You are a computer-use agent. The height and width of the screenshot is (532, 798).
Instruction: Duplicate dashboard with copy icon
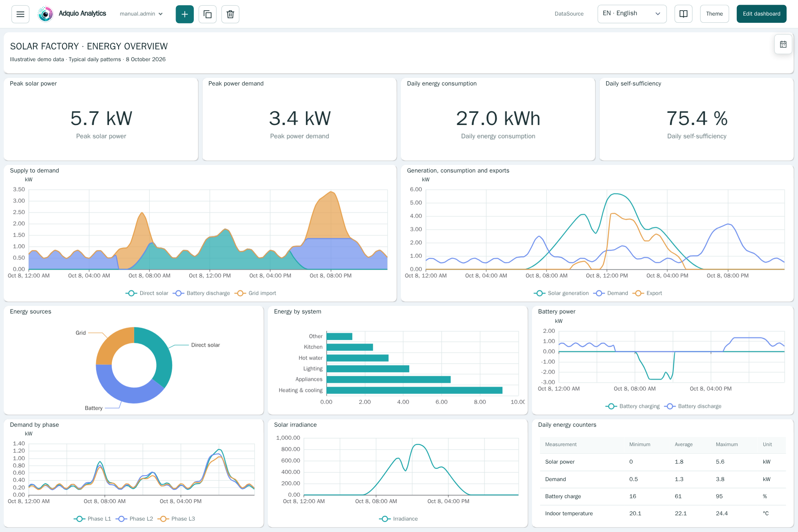[207, 14]
